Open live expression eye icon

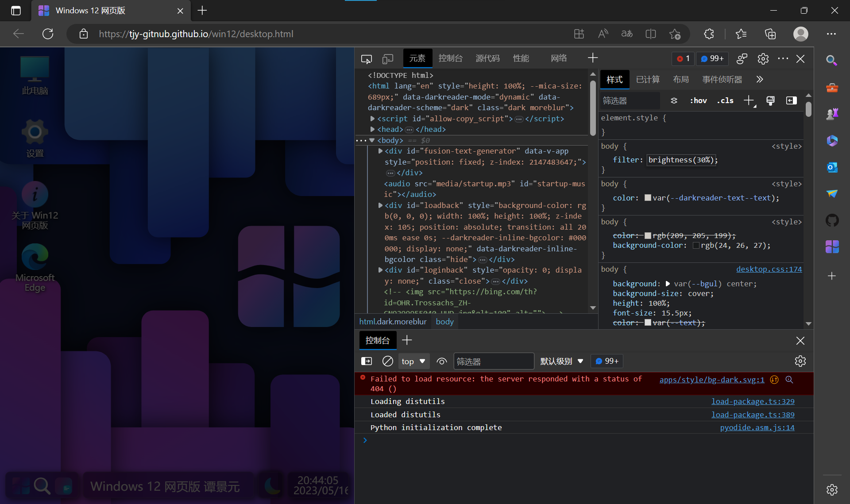tap(441, 361)
